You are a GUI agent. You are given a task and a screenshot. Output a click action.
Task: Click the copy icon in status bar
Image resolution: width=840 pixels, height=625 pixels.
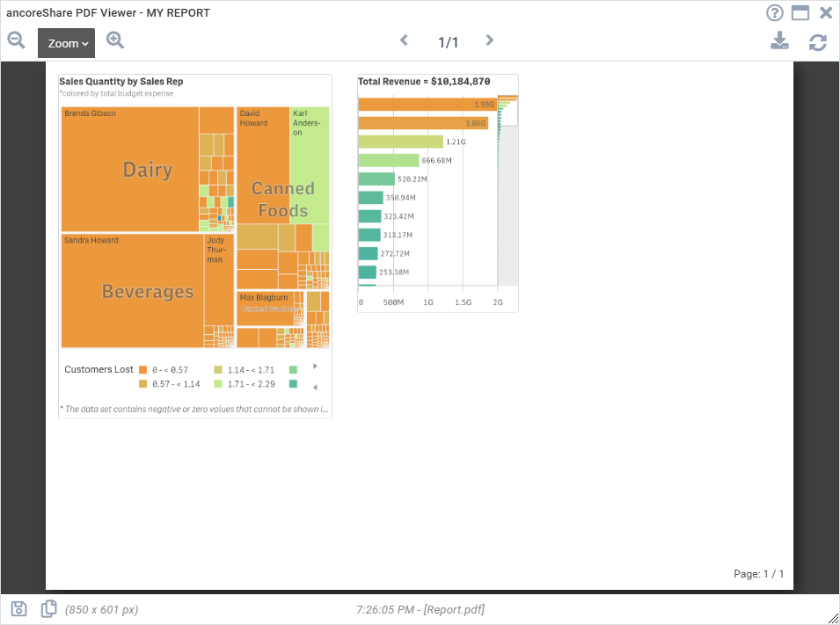pyautogui.click(x=48, y=609)
